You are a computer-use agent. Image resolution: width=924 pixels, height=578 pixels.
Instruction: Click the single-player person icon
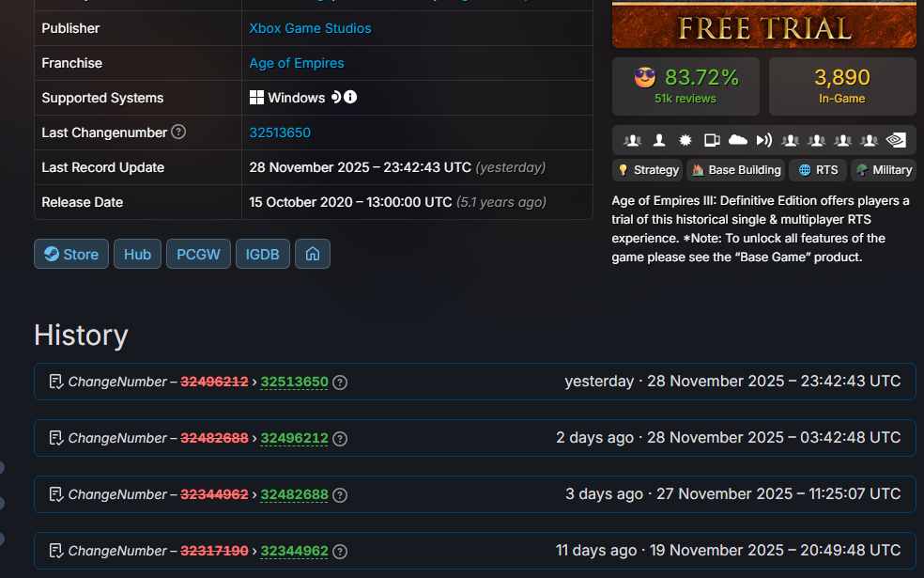[x=659, y=140]
